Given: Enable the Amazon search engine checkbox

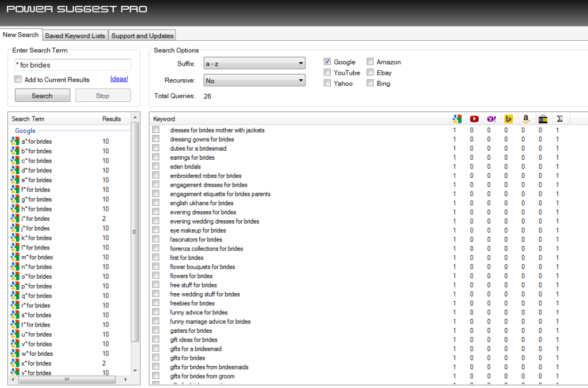Looking at the screenshot, I should coord(370,62).
